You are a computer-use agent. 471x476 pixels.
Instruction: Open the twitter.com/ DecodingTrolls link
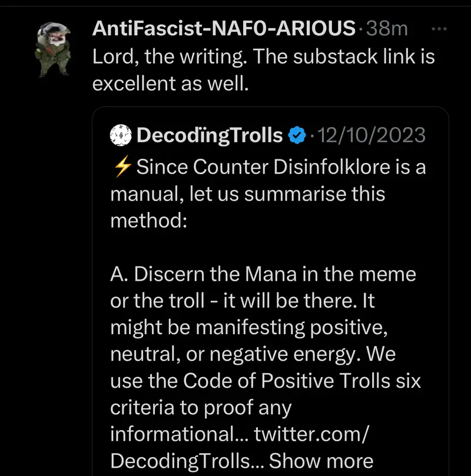(311, 435)
